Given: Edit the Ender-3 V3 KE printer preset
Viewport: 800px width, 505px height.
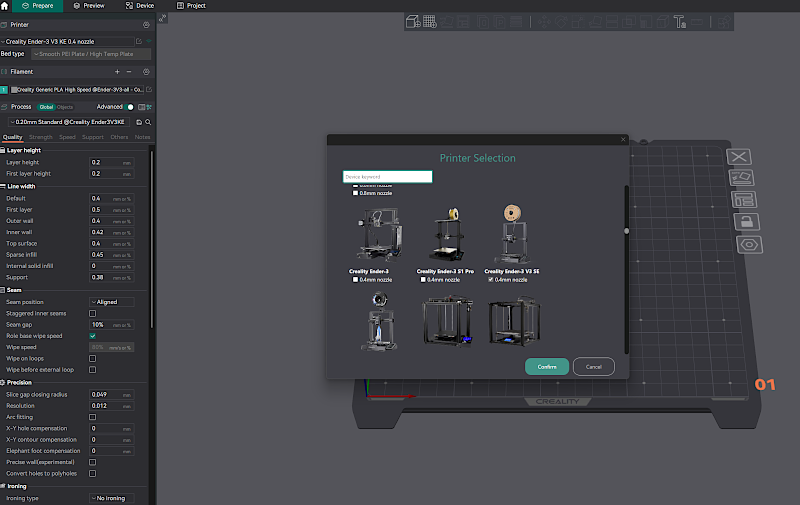Looking at the screenshot, I should click(x=139, y=41).
